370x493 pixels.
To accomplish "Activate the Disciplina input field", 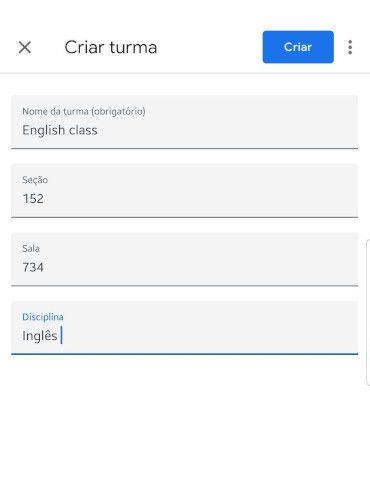I will point(185,328).
